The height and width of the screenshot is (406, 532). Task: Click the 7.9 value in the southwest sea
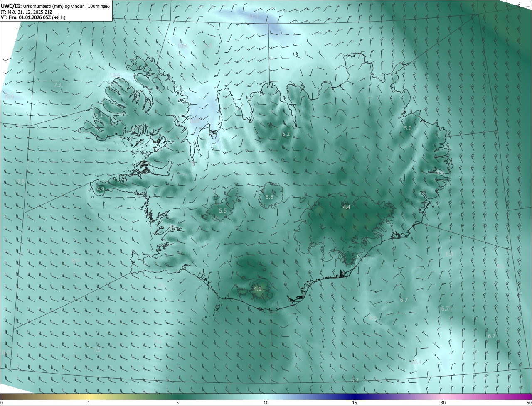97,350
